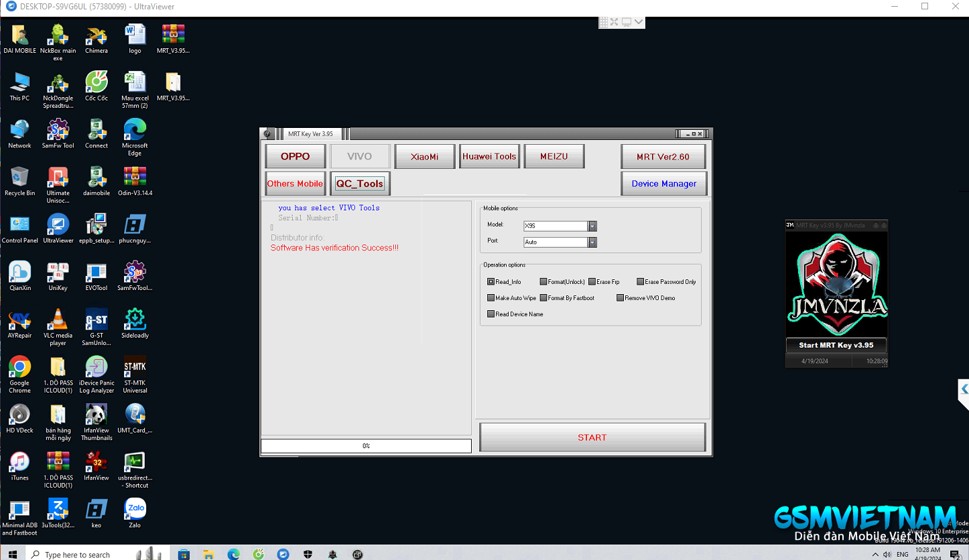
Task: Select the HD VDeck desktop icon
Action: (19, 419)
